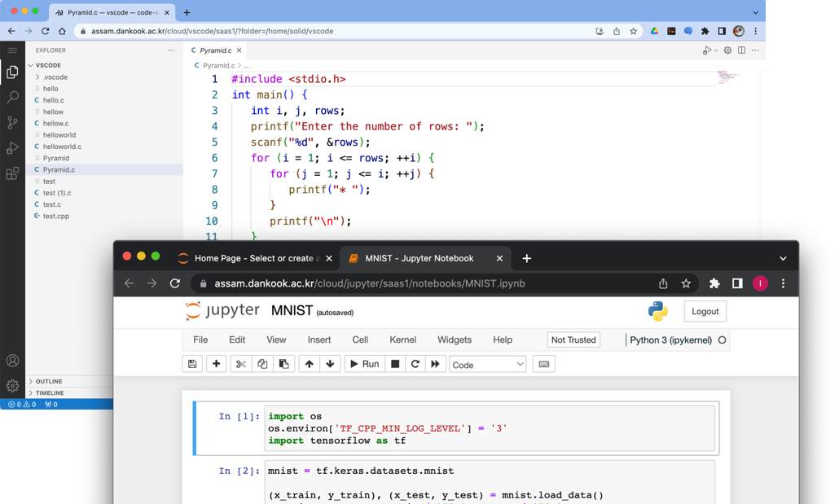Open a new tab in Jupyter browser window
Screen dimensions: 839x504
[526, 258]
